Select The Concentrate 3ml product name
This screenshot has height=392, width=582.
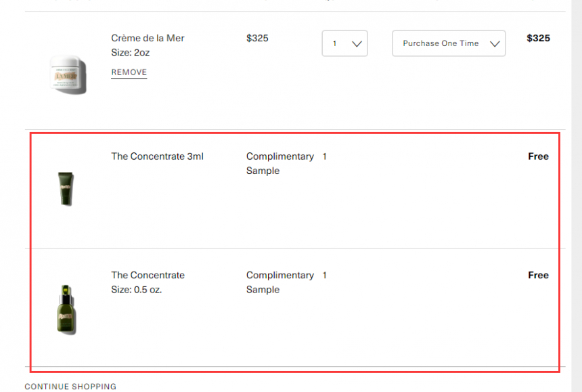157,156
